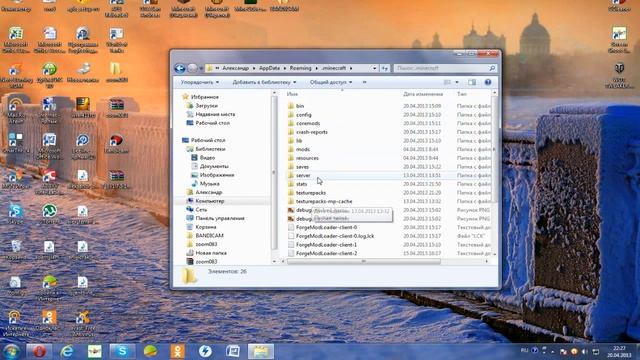
Task: Launch Opera from the taskbar
Action: 39,351
